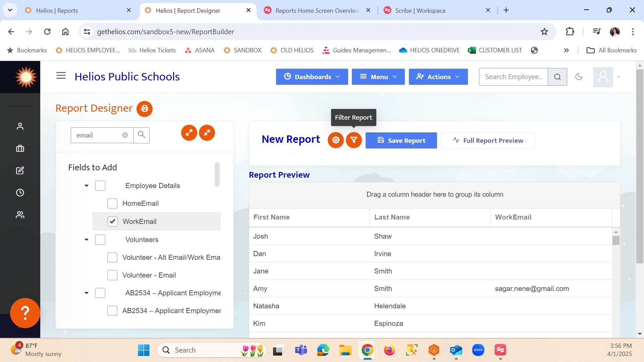Image resolution: width=644 pixels, height=362 pixels.
Task: Check the Volunteer - Email checkbox
Action: [x=112, y=275]
